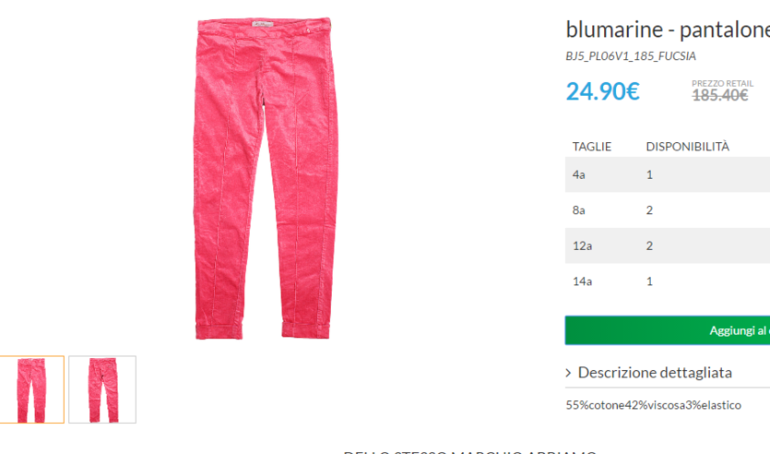The height and width of the screenshot is (454, 770).
Task: Click the 55%cotone42%viscosa3%elastico composition text
Action: [x=653, y=405]
